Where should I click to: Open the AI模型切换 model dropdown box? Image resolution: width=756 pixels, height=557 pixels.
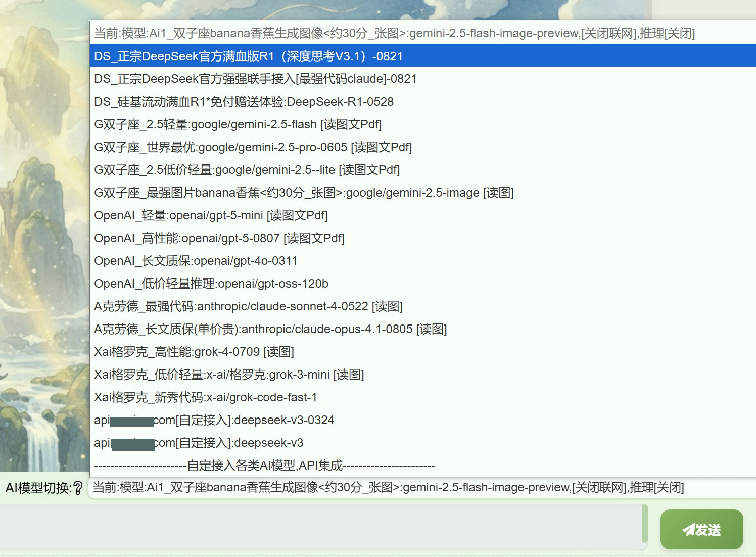pyautogui.click(x=422, y=487)
